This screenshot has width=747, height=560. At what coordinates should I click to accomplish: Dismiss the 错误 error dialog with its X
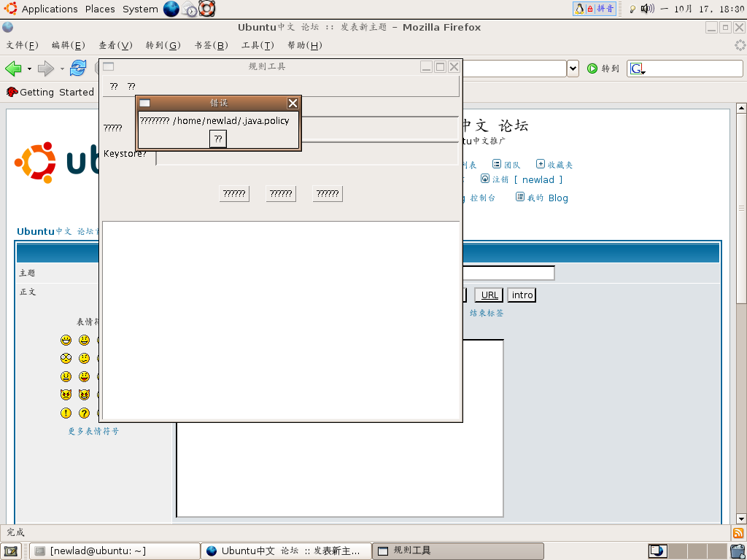point(293,103)
